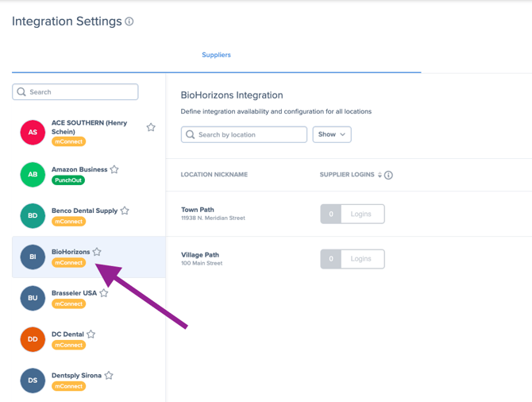Open Benco Dental Supply supplier entry
532x402 pixels.
(84, 211)
